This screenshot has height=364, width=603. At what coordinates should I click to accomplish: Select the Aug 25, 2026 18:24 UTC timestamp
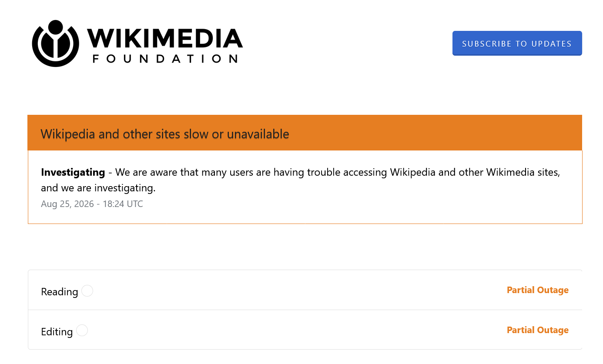point(92,204)
